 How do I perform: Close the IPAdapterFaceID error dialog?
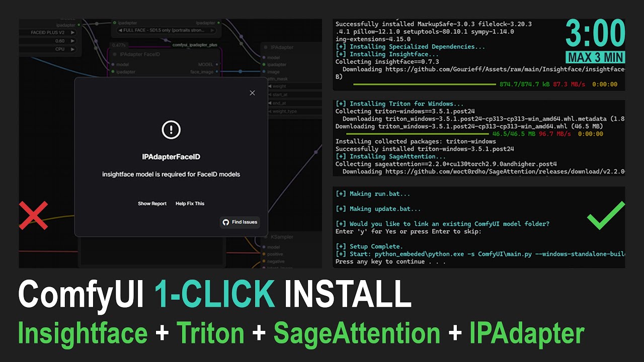[252, 93]
